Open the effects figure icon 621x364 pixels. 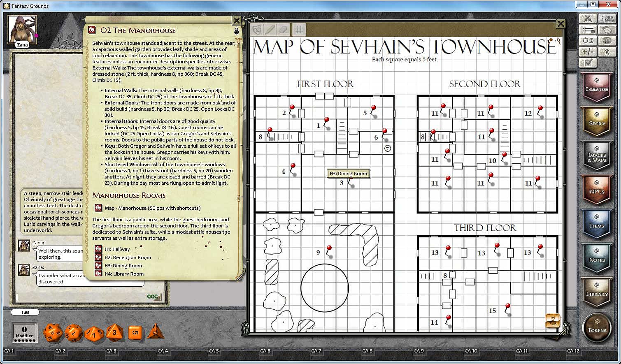pyautogui.click(x=607, y=52)
